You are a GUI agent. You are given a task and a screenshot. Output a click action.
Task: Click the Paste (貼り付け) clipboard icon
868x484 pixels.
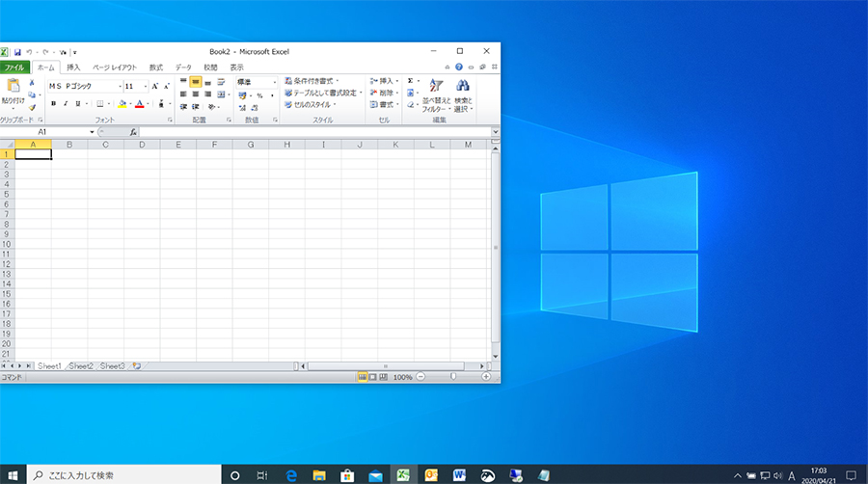coord(13,87)
